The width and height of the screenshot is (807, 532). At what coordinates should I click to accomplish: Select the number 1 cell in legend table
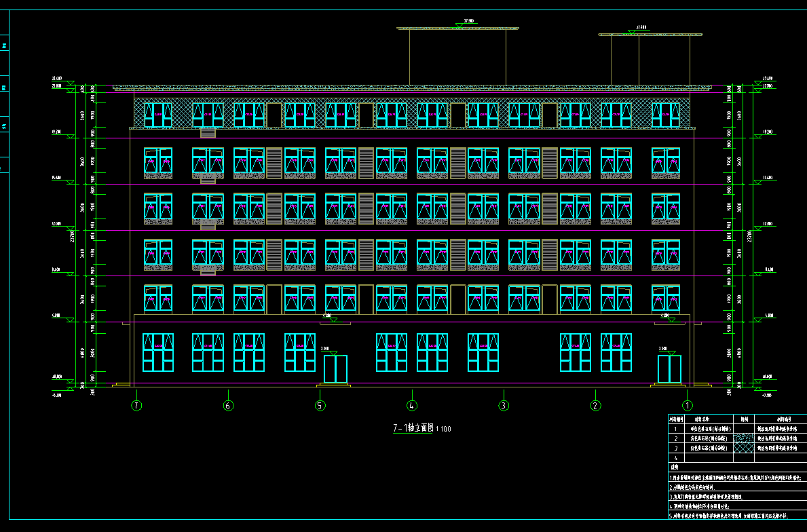pos(675,429)
